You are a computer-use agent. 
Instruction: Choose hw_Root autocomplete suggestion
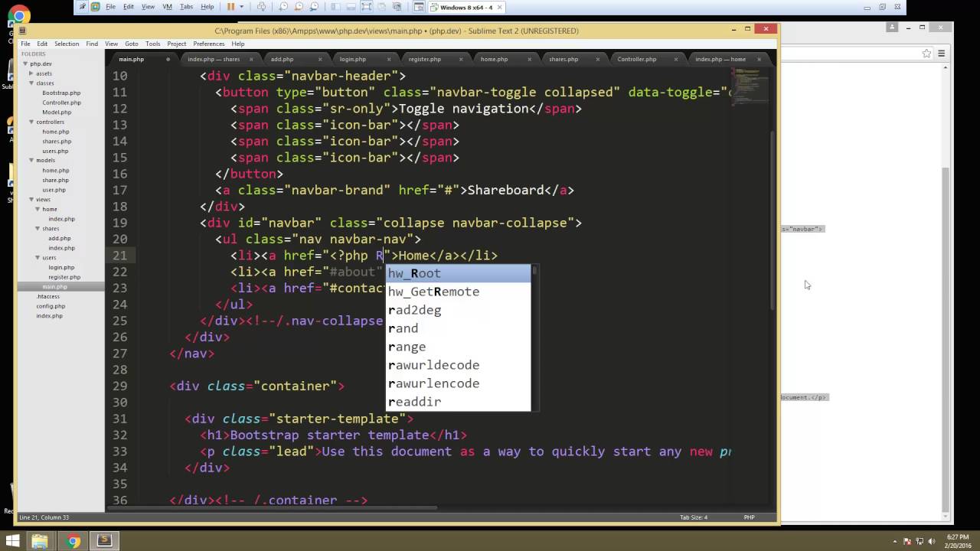pos(458,273)
